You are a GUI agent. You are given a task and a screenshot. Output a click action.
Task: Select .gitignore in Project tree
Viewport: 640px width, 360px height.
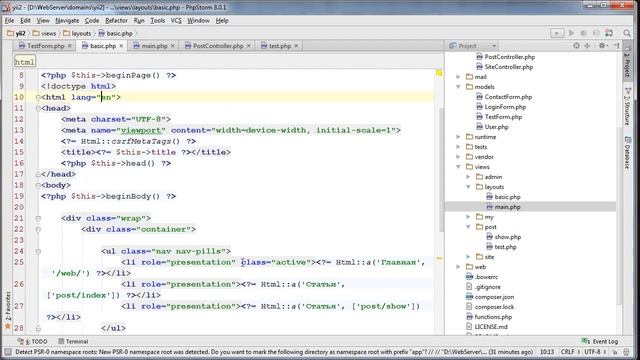487,287
